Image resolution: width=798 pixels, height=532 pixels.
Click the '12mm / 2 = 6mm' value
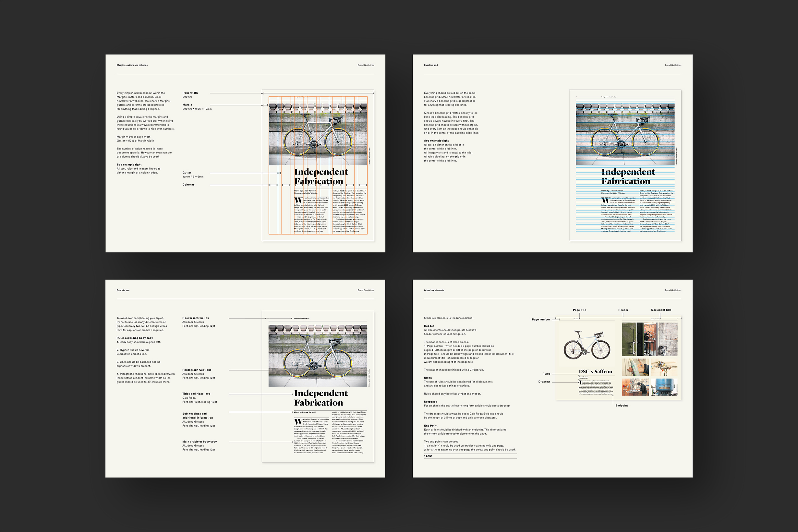point(193,177)
